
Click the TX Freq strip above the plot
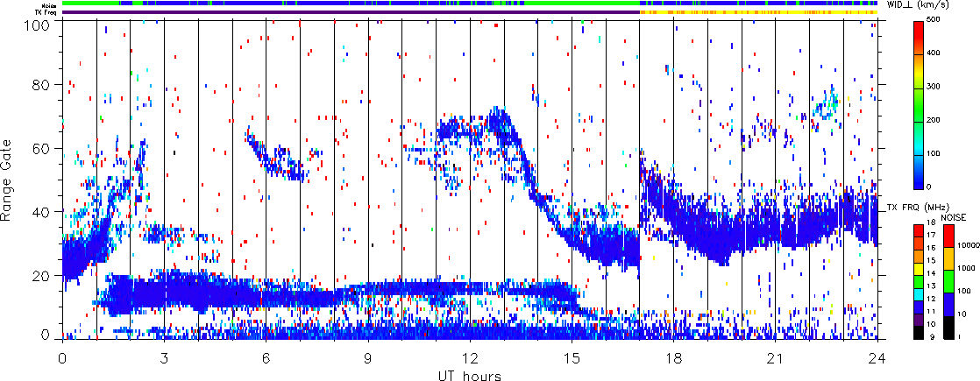470,11
